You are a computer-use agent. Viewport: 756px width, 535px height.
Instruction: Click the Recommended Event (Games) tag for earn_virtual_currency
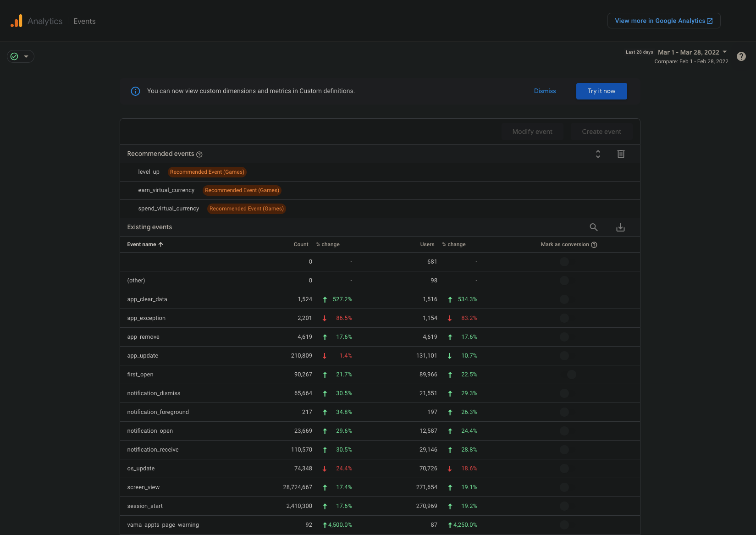pos(242,190)
